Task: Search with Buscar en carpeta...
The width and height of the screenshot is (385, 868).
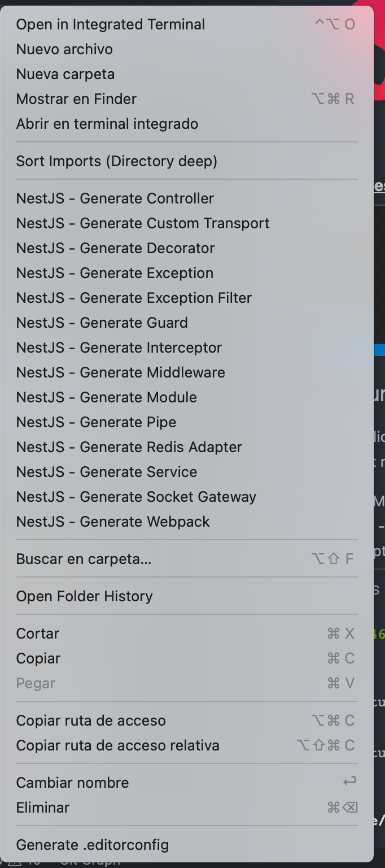Action: coord(84,558)
